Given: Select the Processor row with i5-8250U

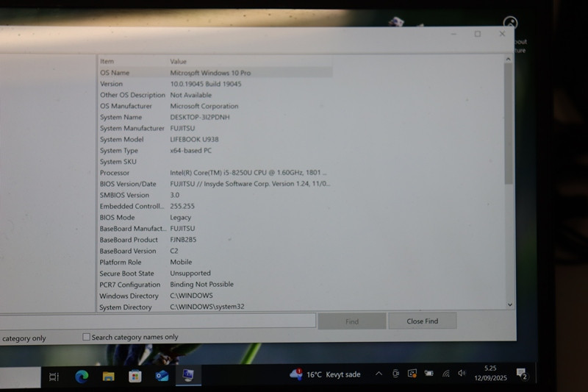Looking at the screenshot, I should [215, 173].
